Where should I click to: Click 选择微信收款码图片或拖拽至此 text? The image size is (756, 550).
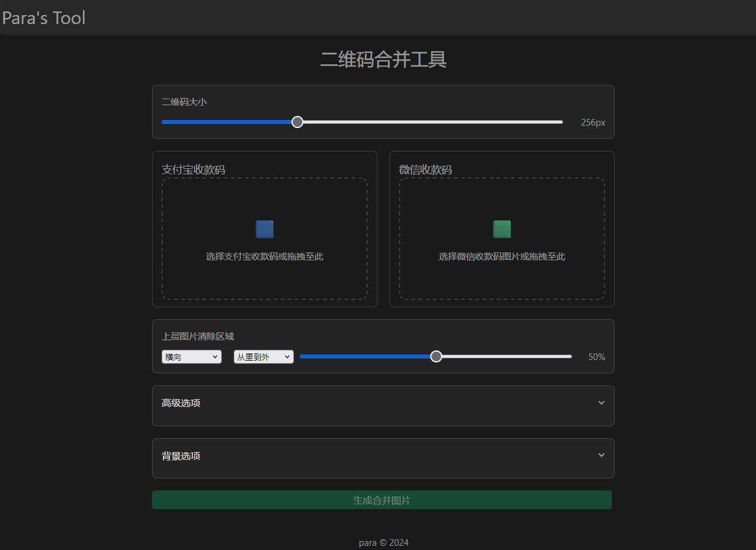click(502, 257)
